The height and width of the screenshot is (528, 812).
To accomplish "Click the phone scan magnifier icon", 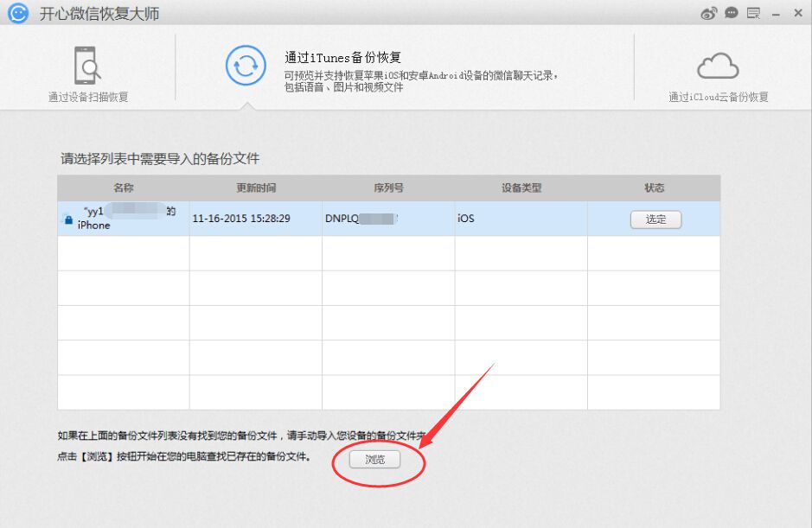I will tap(87, 66).
